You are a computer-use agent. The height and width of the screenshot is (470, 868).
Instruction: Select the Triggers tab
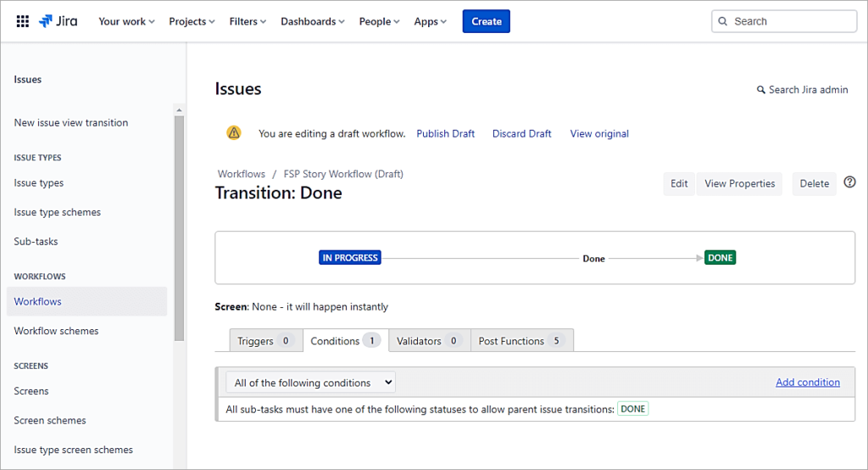[x=265, y=341]
